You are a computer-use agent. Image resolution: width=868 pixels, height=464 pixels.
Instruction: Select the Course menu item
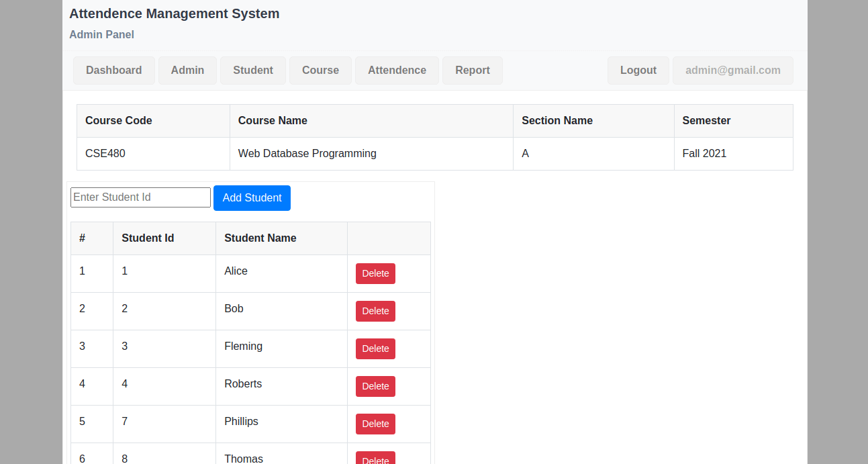click(x=320, y=71)
